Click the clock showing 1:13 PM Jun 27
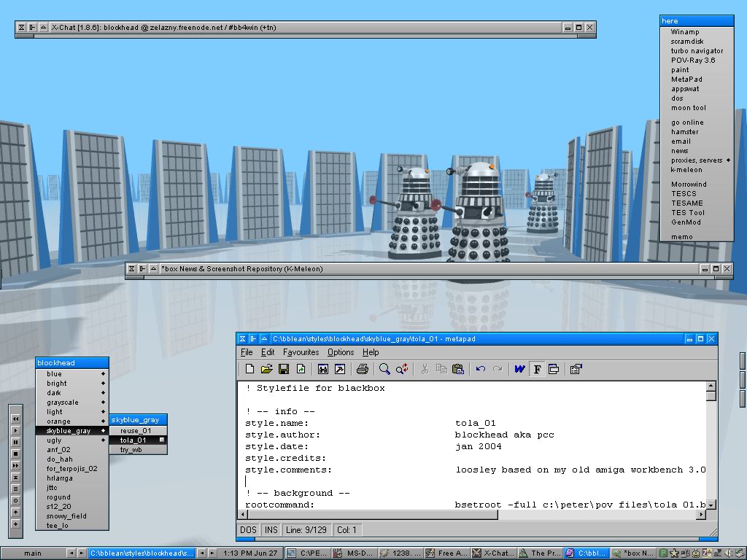The image size is (747, 560). tap(250, 553)
